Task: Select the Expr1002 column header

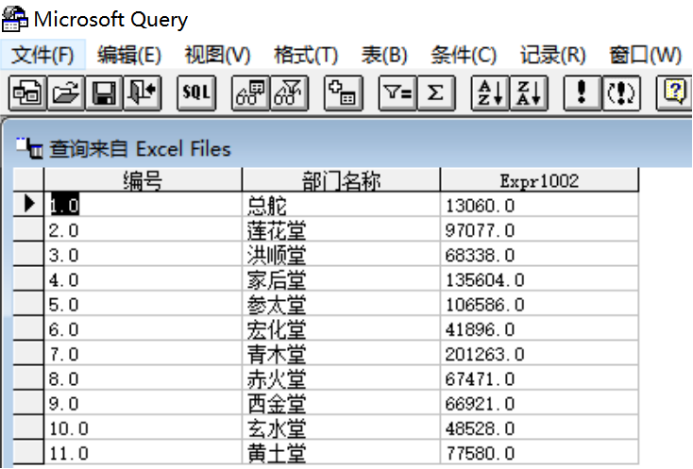Action: (x=539, y=180)
